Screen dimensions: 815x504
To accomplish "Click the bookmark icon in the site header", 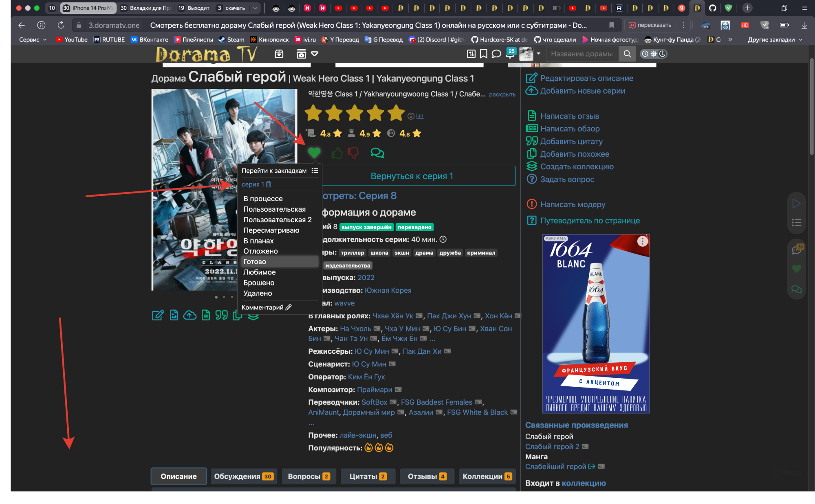I will [483, 53].
